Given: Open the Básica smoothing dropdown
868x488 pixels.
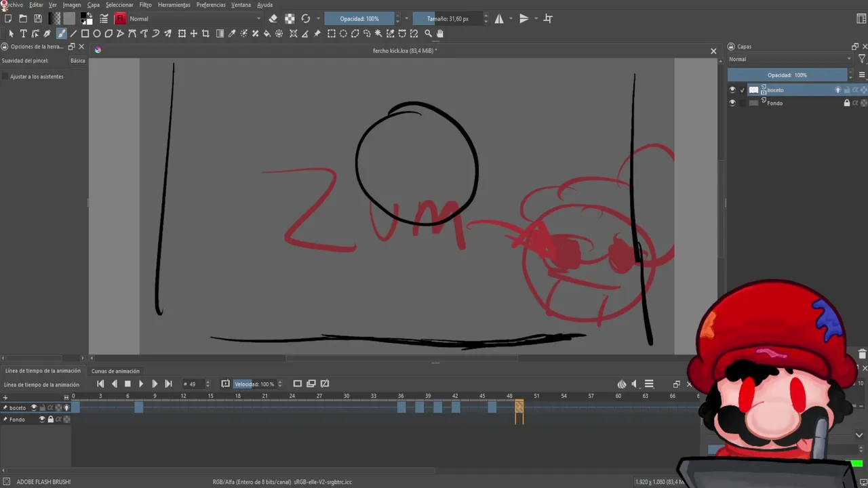Looking at the screenshot, I should coord(78,60).
